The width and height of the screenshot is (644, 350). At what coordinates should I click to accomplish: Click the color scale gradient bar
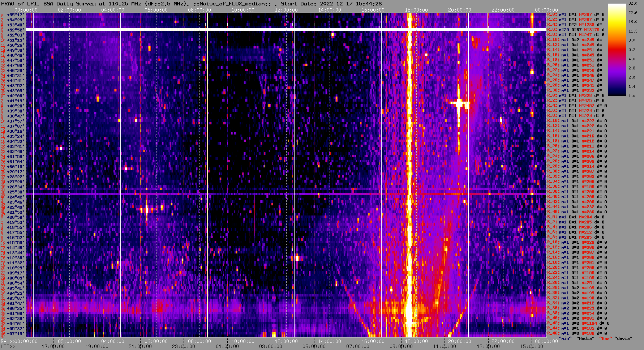click(x=617, y=50)
